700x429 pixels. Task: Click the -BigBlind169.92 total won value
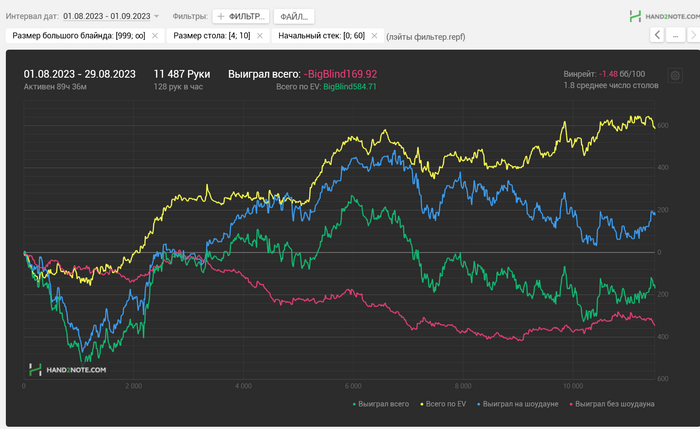pyautogui.click(x=340, y=74)
